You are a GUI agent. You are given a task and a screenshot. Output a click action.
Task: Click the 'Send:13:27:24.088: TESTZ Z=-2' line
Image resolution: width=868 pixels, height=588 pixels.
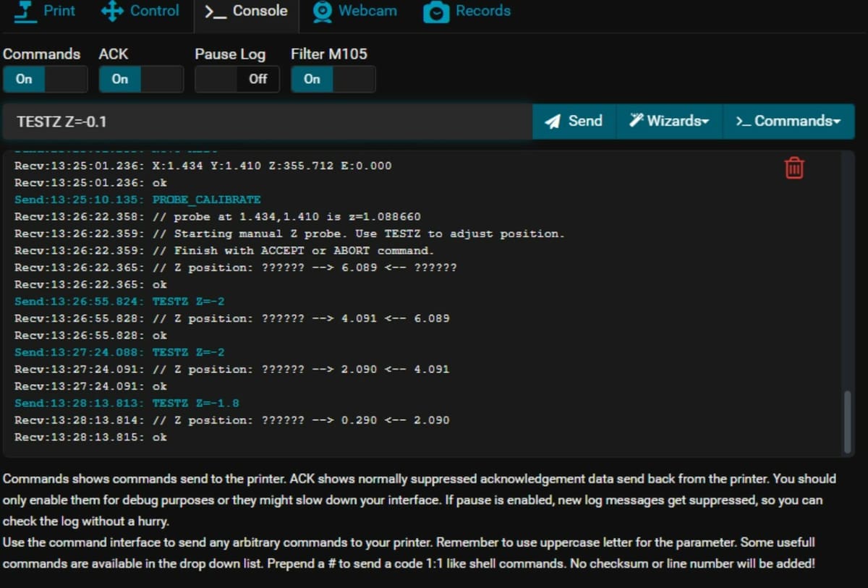119,352
